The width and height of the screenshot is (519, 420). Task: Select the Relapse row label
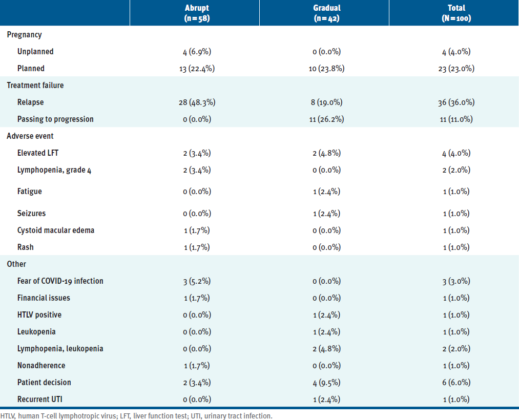pos(30,102)
